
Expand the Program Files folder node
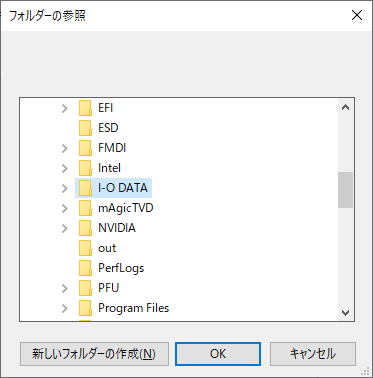[x=65, y=308]
